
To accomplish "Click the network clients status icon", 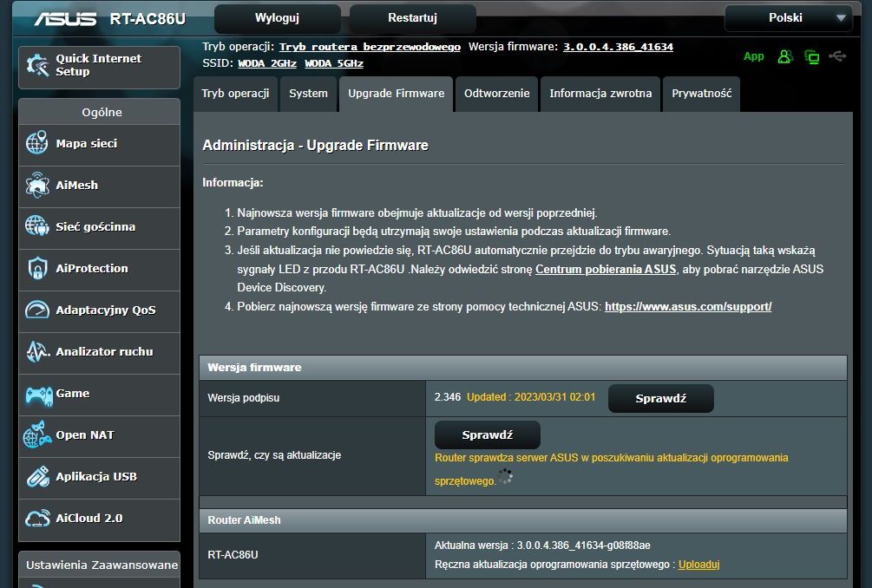I will [x=812, y=56].
